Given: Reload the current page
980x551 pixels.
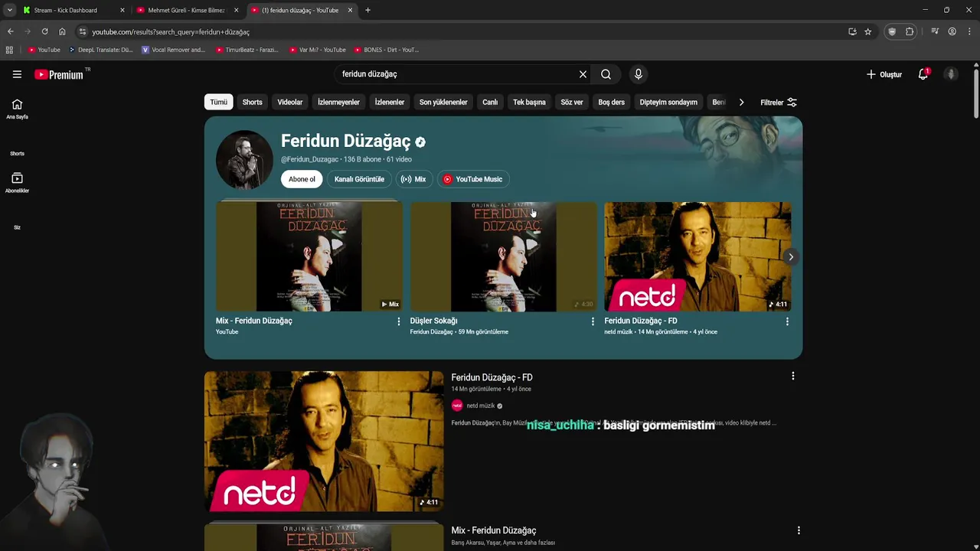Looking at the screenshot, I should (x=44, y=31).
